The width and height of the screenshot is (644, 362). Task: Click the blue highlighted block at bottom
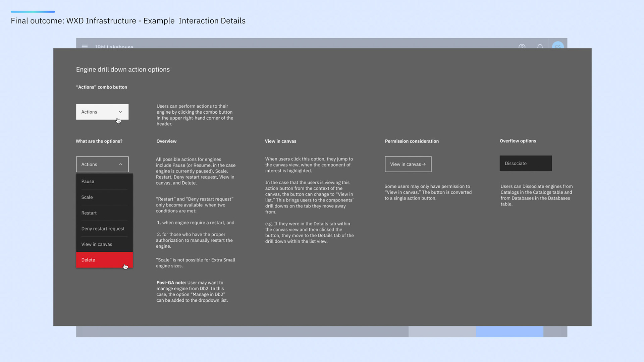[509, 331]
